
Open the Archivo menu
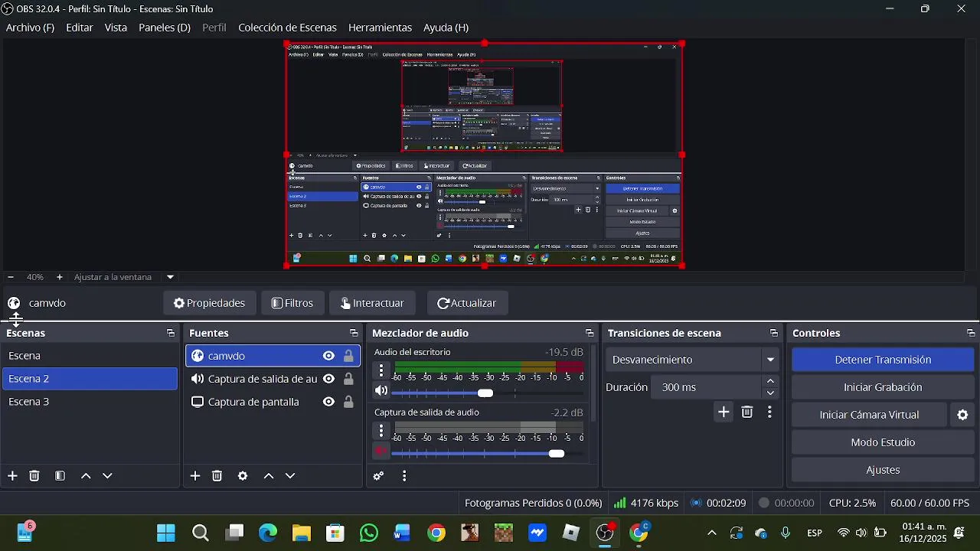[x=30, y=28]
